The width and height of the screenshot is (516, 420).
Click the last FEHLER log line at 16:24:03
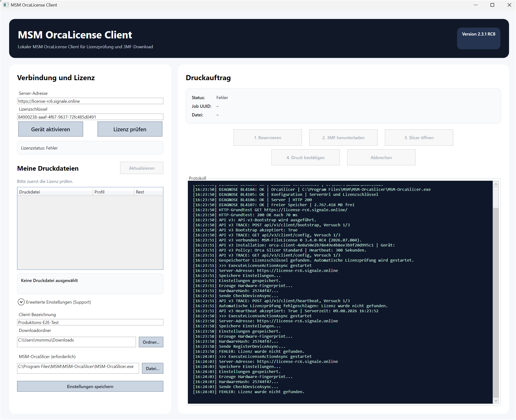[248, 392]
